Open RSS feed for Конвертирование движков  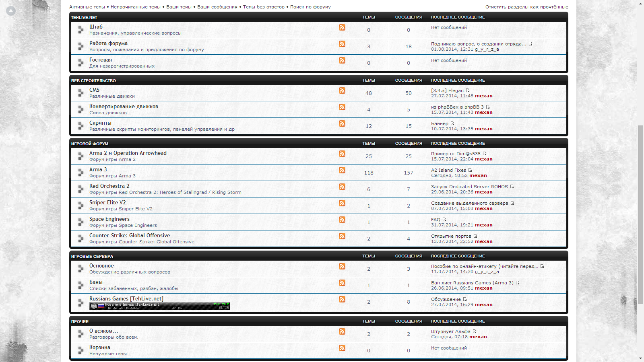tap(342, 107)
